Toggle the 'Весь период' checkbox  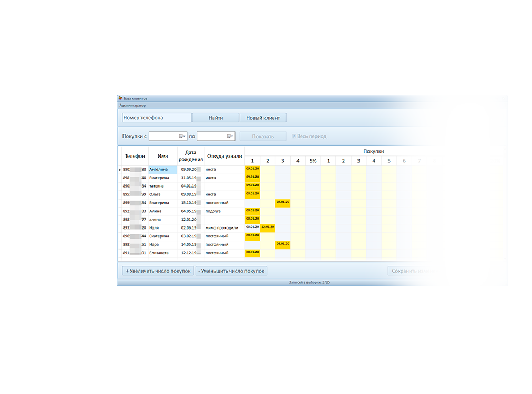coord(294,136)
